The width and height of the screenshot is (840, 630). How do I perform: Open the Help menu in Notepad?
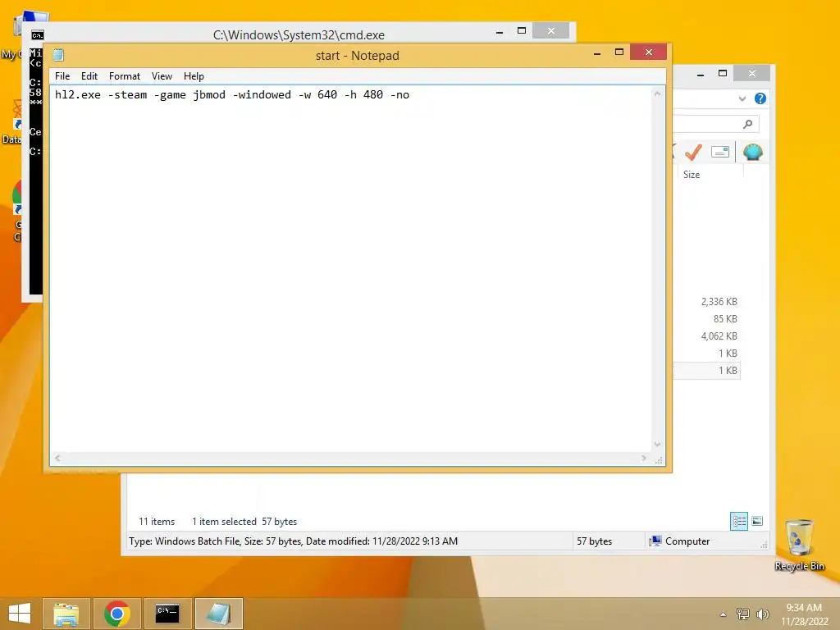194,76
